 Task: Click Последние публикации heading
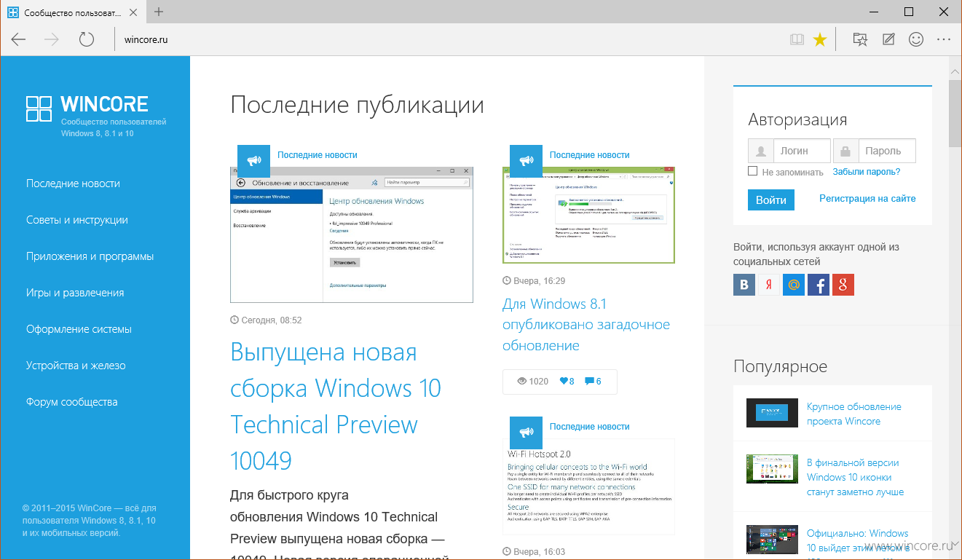point(357,105)
